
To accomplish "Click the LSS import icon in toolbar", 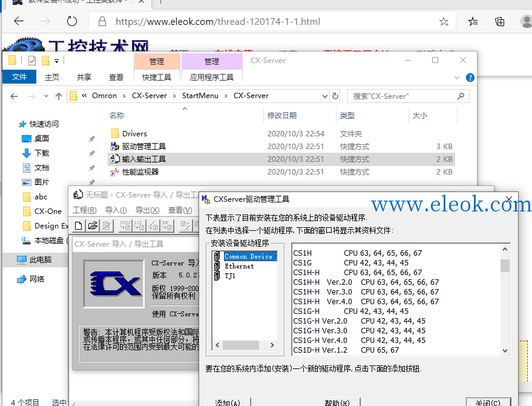I will point(139,225).
